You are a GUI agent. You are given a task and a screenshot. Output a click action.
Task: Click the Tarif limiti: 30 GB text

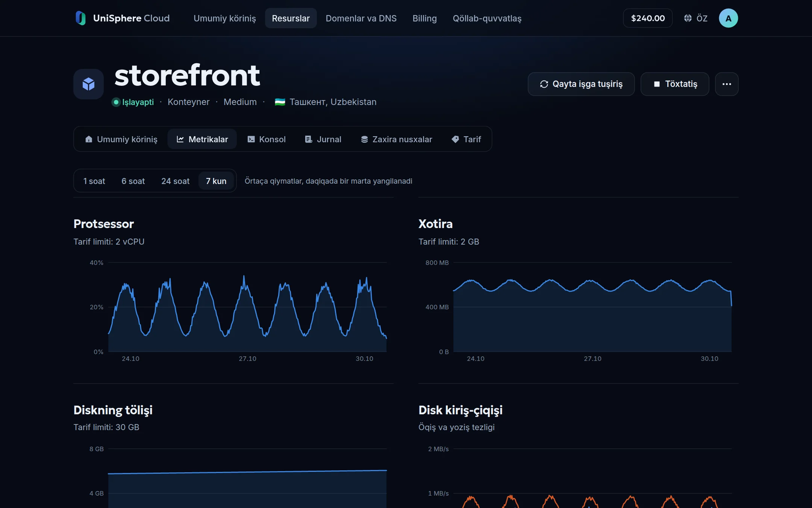106,427
